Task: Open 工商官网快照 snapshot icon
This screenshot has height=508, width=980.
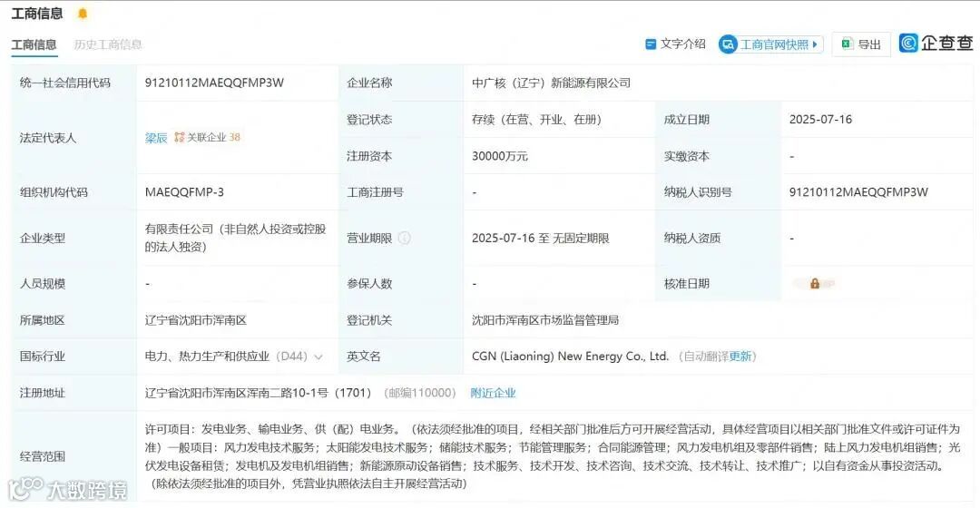Action: [x=728, y=44]
